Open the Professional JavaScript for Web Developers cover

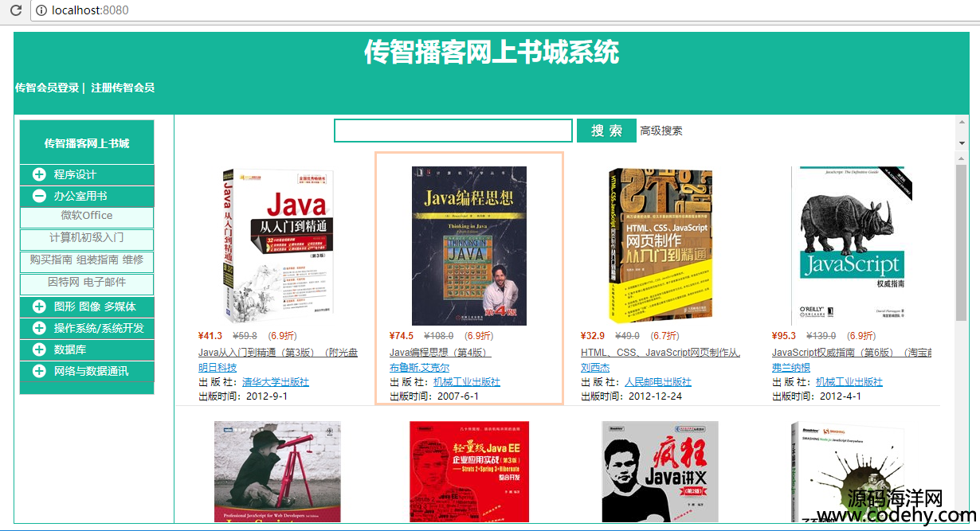click(x=277, y=471)
